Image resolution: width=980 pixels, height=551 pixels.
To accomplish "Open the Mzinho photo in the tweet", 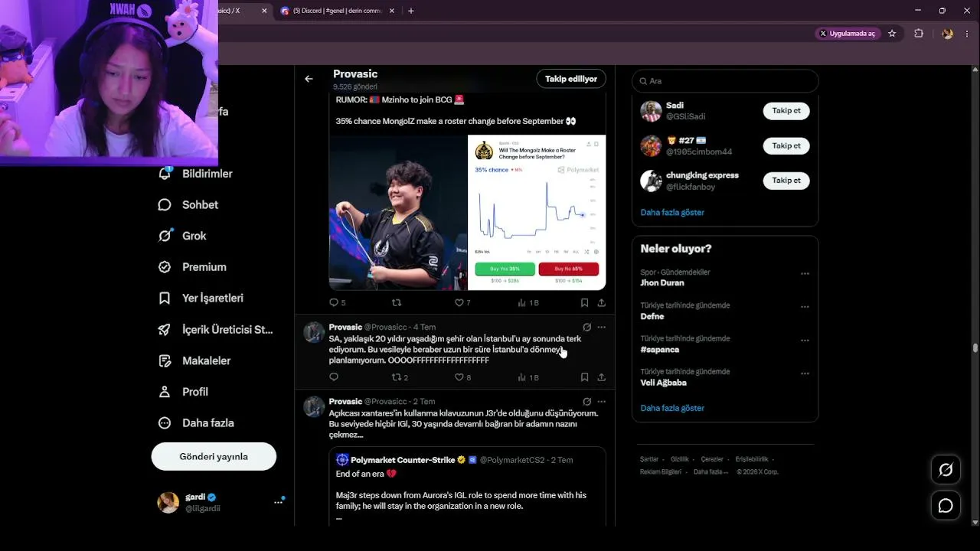I will tap(398, 213).
